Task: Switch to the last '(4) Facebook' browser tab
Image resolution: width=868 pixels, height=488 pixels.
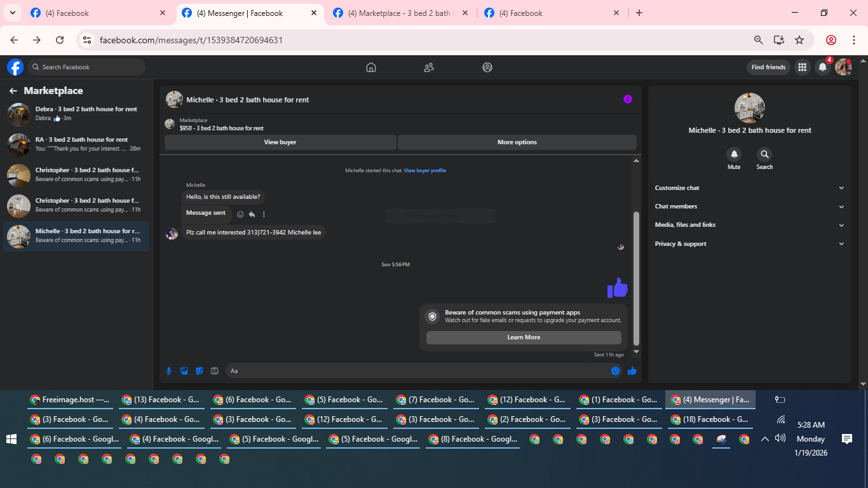Action: 552,13
